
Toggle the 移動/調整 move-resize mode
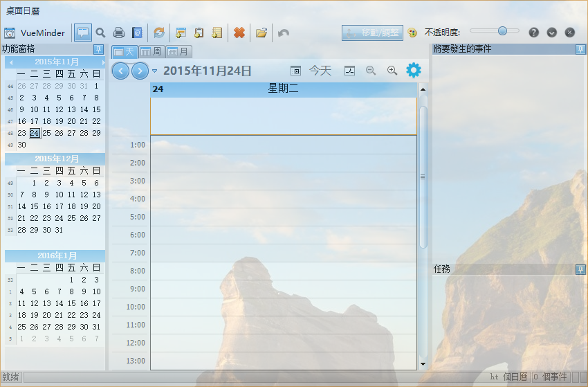click(372, 33)
